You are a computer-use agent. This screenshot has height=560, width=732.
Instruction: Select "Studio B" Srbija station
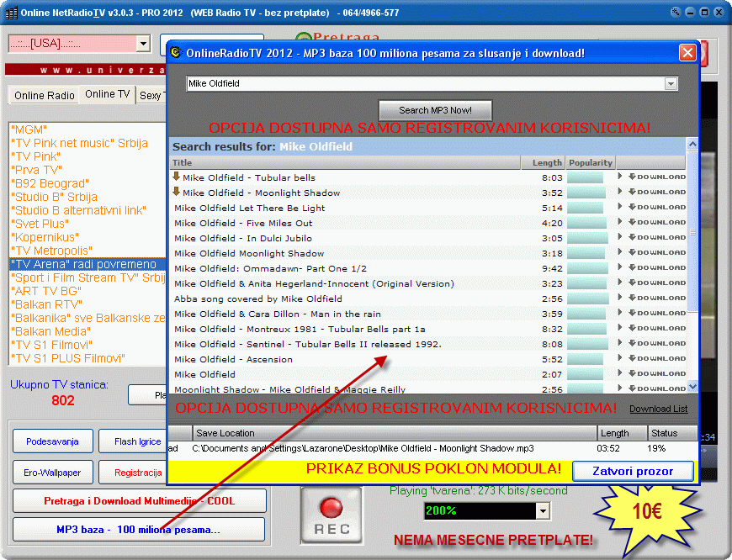click(55, 197)
